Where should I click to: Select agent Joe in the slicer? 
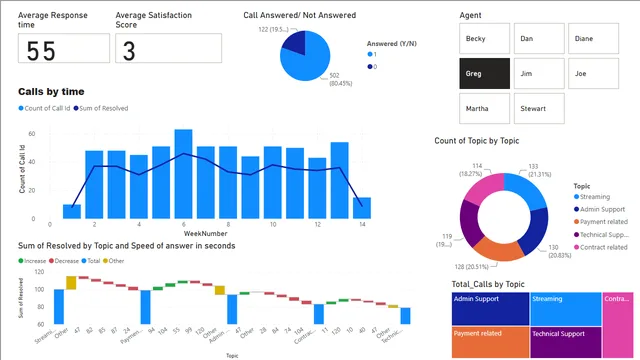tap(593, 73)
